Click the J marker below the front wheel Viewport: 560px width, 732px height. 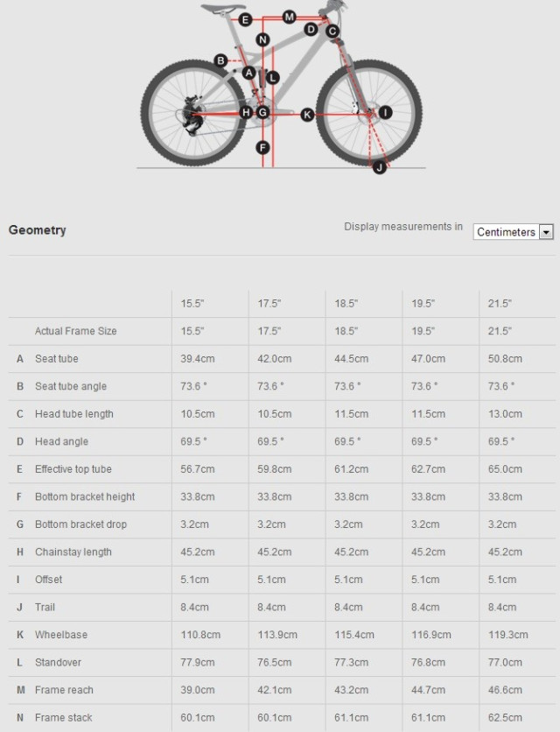[379, 166]
